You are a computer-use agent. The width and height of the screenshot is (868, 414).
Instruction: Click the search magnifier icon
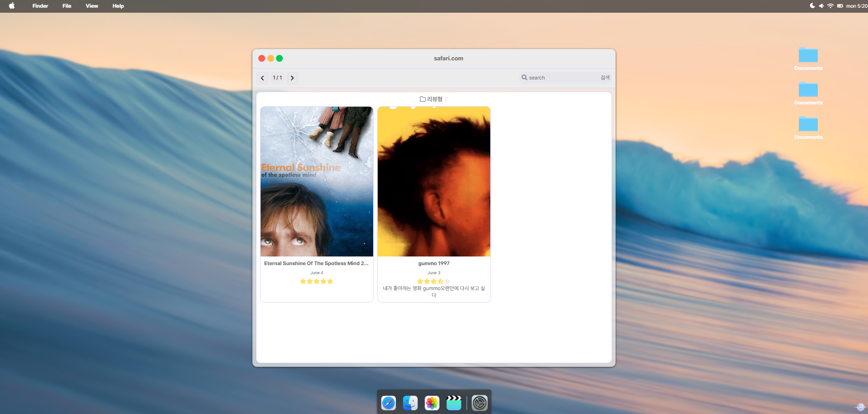click(x=524, y=78)
